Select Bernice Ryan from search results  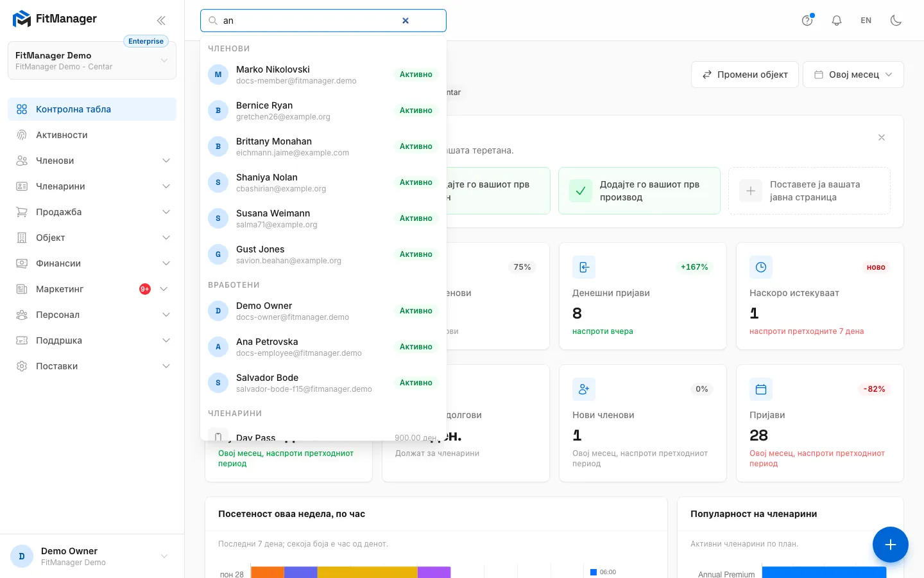pyautogui.click(x=323, y=110)
